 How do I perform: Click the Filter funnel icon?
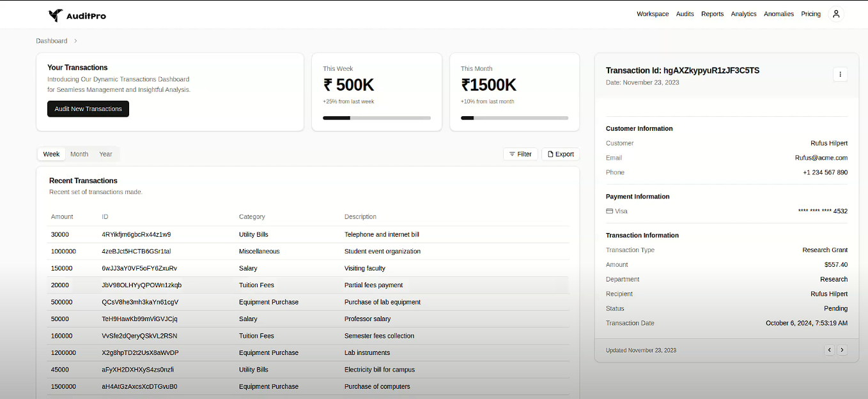(x=511, y=154)
